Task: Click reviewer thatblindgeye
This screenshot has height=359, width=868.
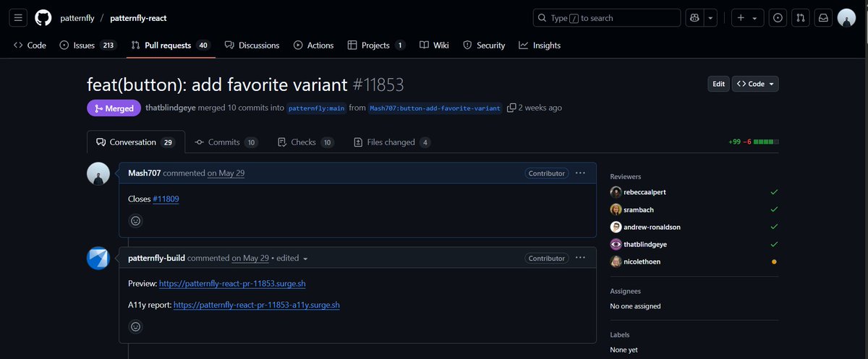Action: pyautogui.click(x=645, y=244)
